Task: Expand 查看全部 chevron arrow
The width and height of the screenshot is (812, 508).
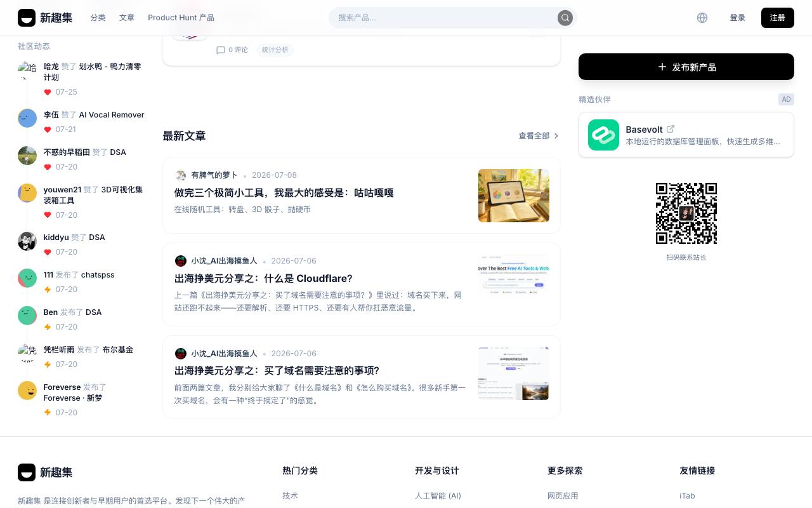Action: point(556,136)
